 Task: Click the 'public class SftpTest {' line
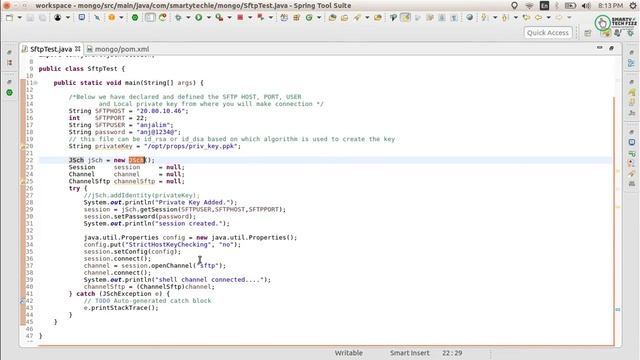(82, 69)
